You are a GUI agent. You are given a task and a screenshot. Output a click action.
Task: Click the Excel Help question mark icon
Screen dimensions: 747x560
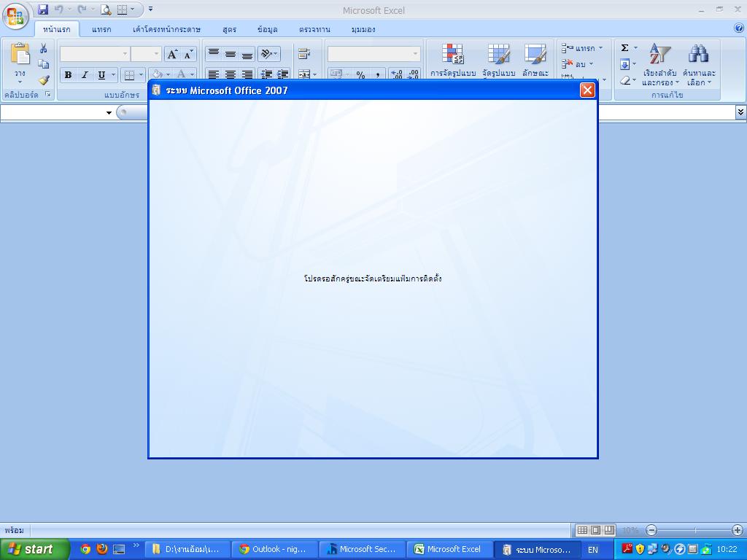pyautogui.click(x=739, y=28)
